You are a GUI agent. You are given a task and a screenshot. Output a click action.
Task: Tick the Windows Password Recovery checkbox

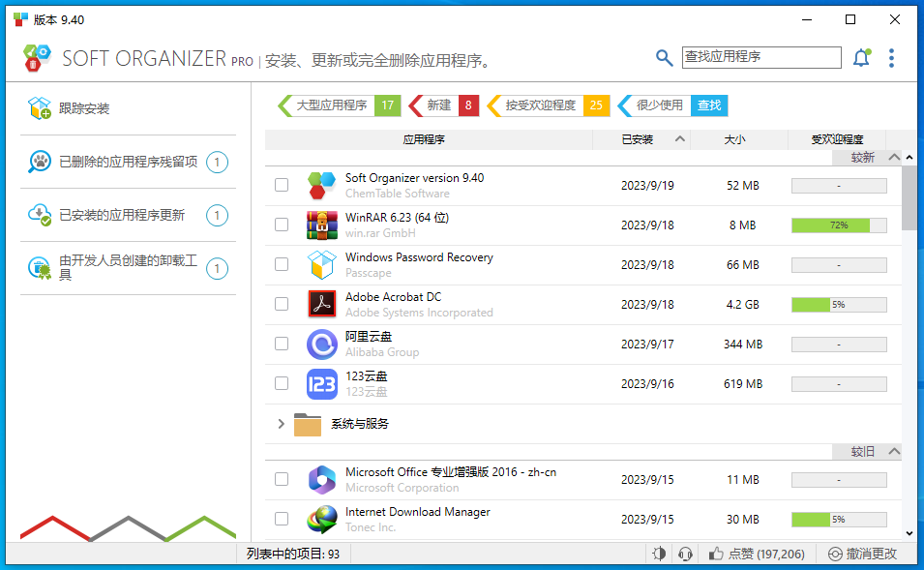[282, 264]
